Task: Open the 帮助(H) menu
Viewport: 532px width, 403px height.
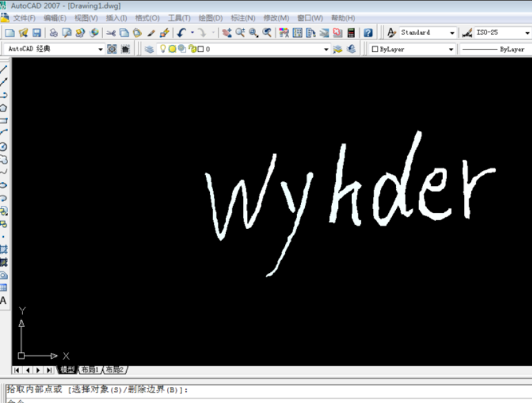Action: pyautogui.click(x=343, y=18)
